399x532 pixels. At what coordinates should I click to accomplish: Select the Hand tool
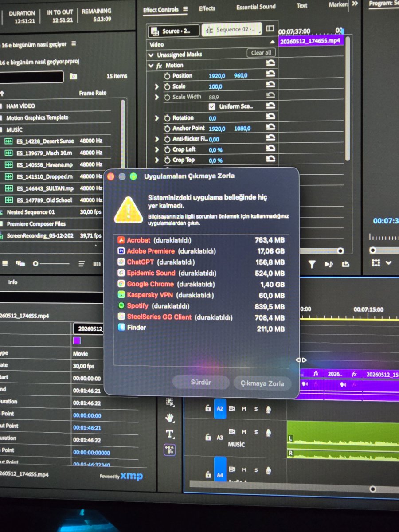(x=169, y=418)
